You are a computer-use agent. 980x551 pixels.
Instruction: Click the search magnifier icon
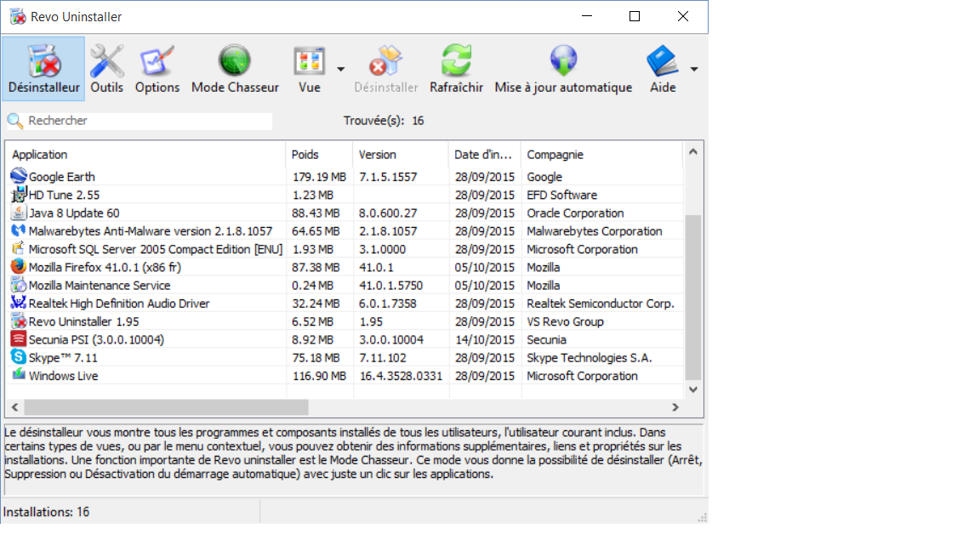[x=15, y=121]
